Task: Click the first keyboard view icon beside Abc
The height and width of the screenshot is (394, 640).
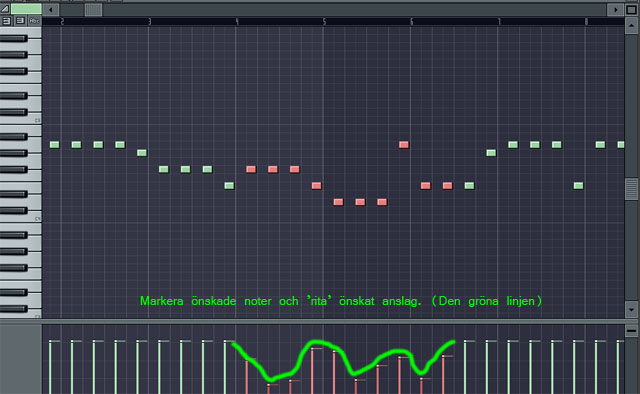Action: point(7,21)
